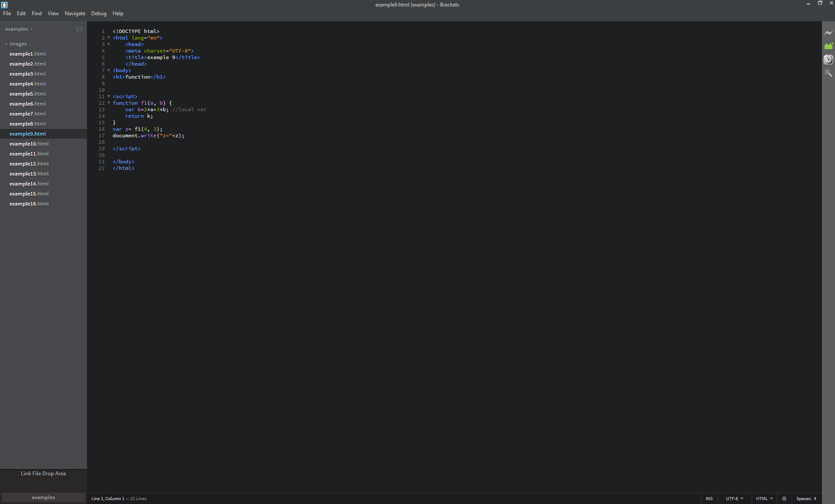
Task: Click the error indicator circle in status bar
Action: tap(784, 499)
